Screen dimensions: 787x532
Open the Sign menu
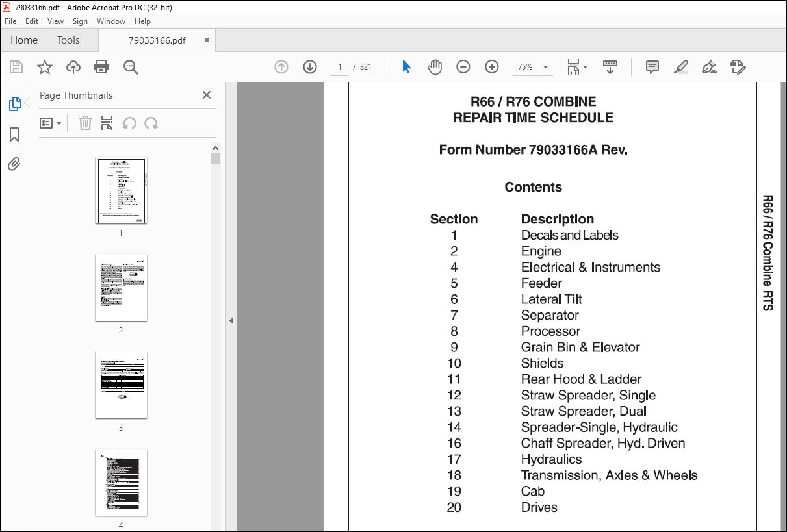pos(80,21)
